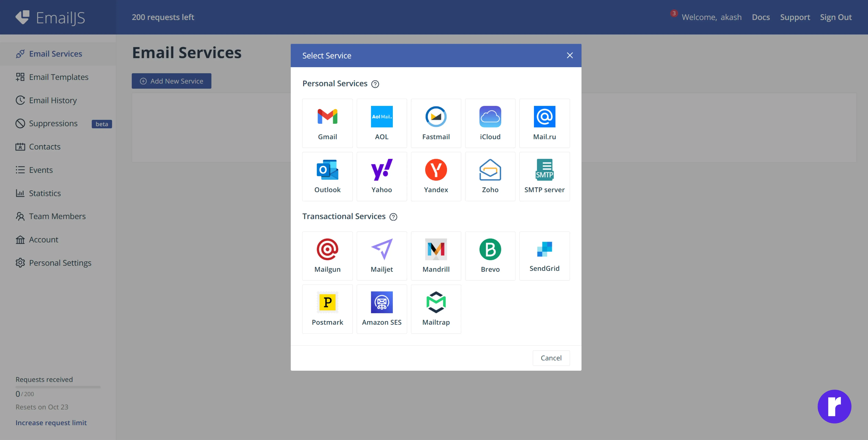
Task: Select the Mandrill service
Action: coord(436,256)
